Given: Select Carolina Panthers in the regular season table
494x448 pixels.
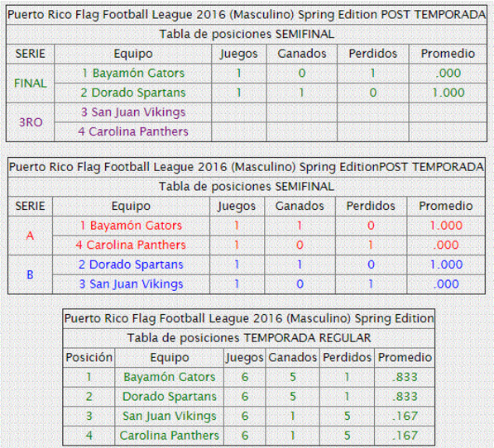Looking at the screenshot, I should (169, 436).
